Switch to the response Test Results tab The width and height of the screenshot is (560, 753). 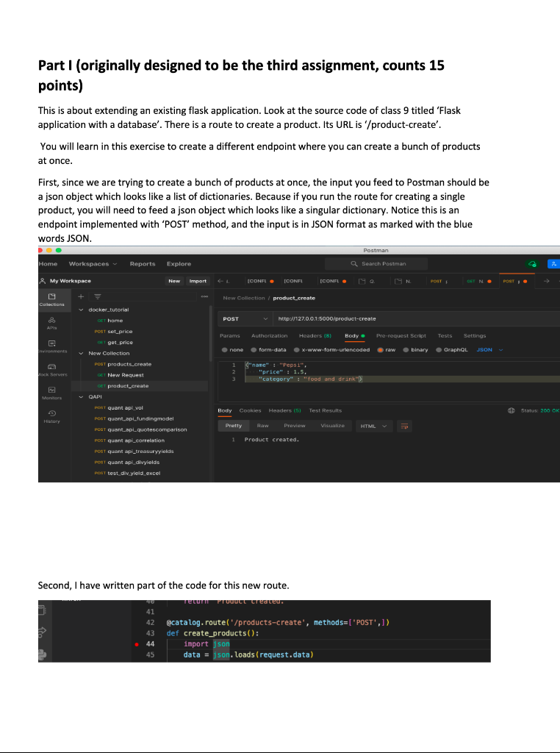326,410
